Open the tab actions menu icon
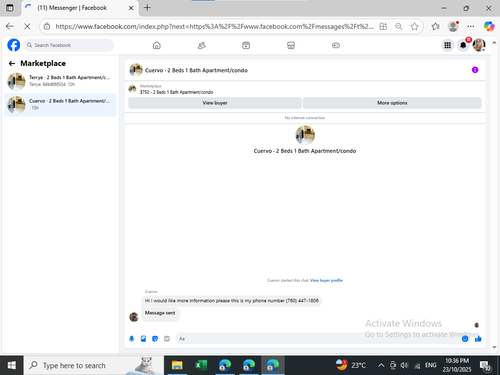500x375 pixels. coord(10,8)
